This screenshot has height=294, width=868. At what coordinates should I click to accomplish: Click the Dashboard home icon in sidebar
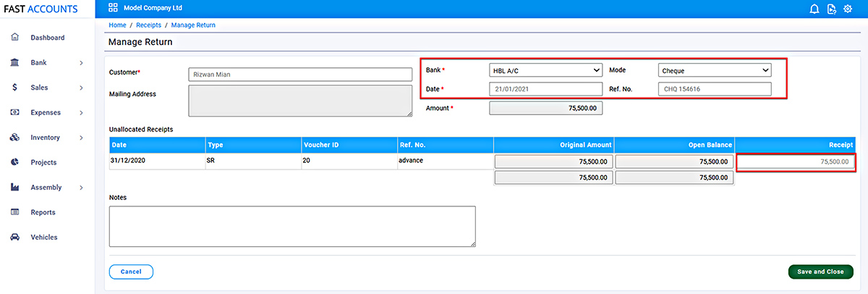14,37
